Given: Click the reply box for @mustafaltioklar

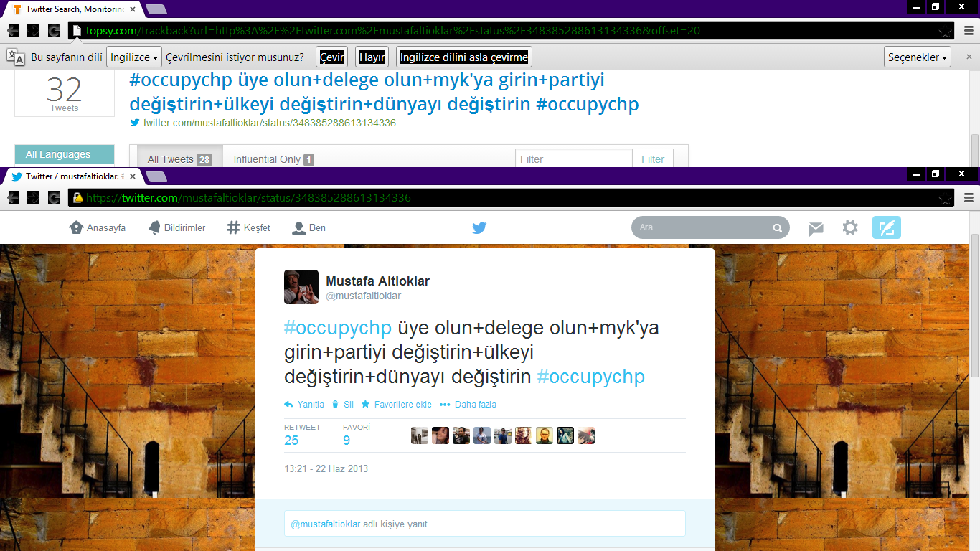Looking at the screenshot, I should pos(485,524).
